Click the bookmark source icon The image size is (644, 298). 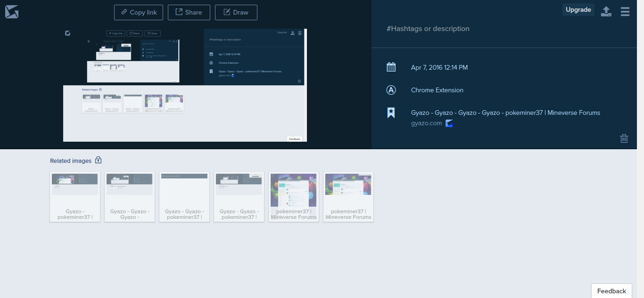(x=391, y=113)
